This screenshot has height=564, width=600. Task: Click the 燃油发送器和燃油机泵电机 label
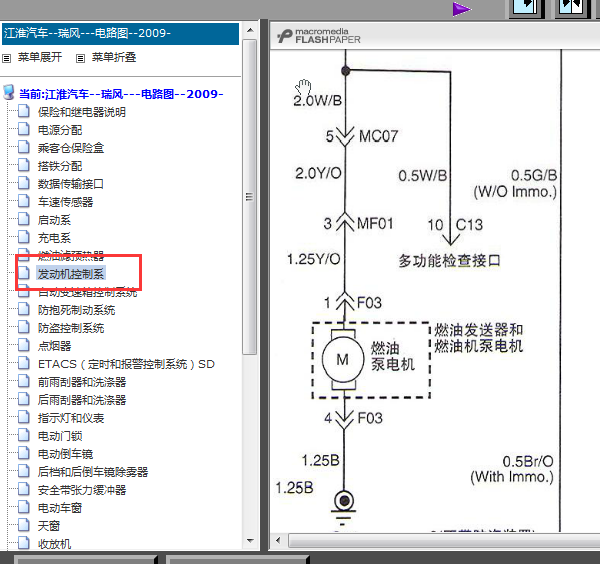(478, 338)
